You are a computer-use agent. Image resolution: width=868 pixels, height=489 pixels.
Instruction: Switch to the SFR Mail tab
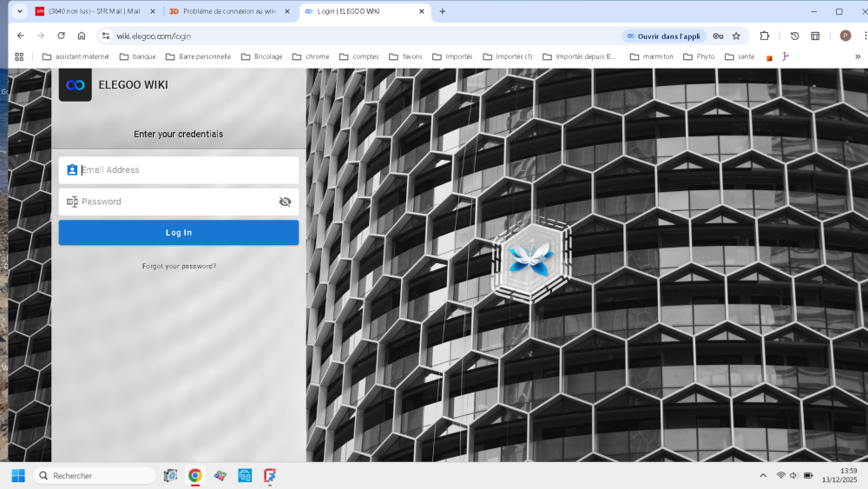coord(95,11)
